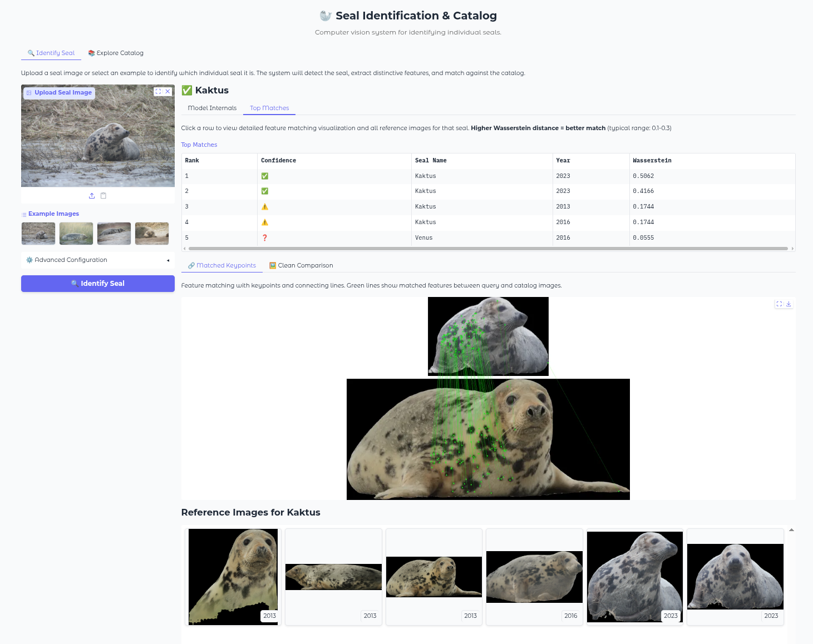Switch to the Explore Catalog tab
Image resolution: width=813 pixels, height=644 pixels.
coord(115,53)
